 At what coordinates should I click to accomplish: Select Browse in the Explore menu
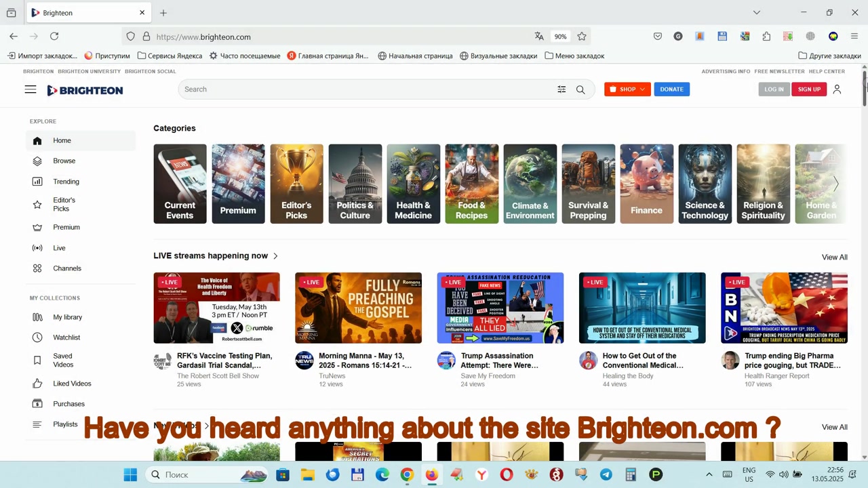(64, 161)
